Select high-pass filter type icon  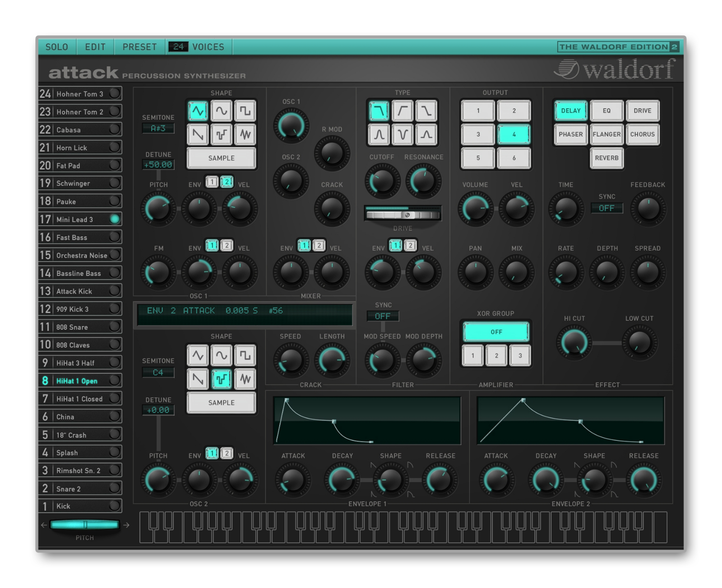[402, 111]
